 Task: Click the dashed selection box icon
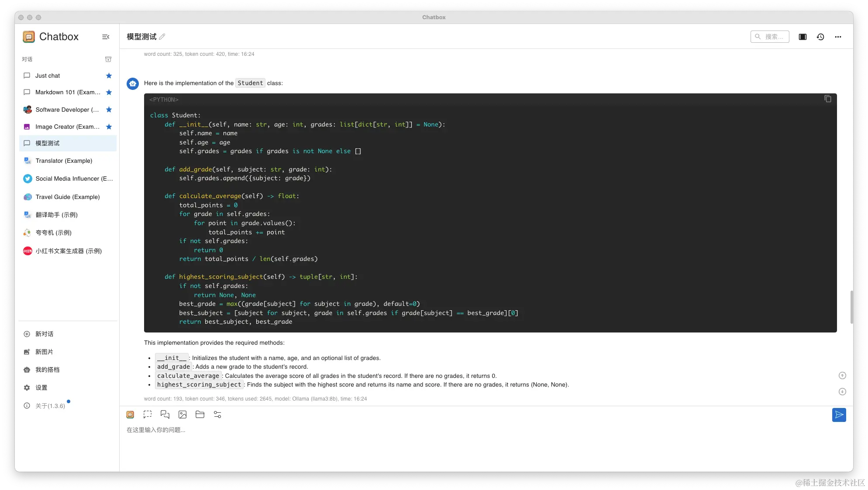pos(148,415)
